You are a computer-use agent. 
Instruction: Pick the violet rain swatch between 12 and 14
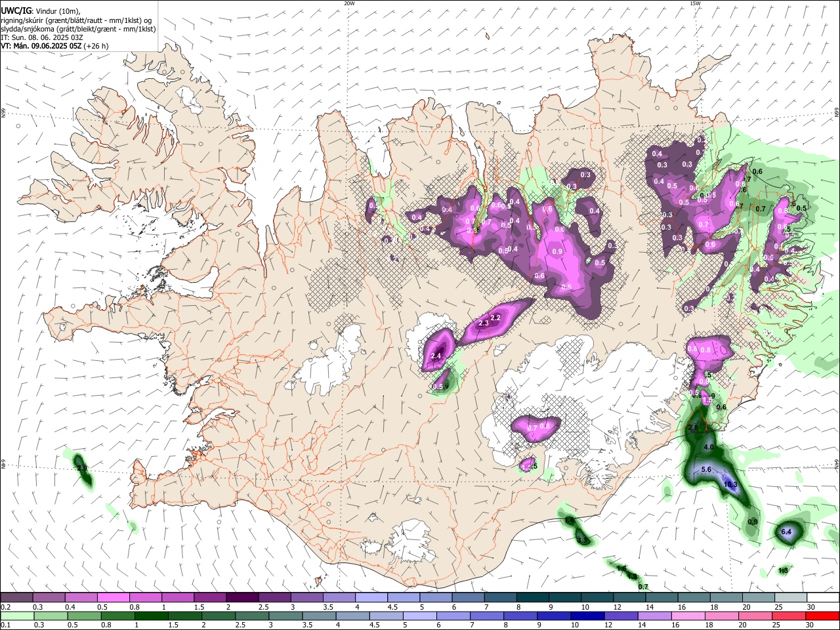point(620,616)
